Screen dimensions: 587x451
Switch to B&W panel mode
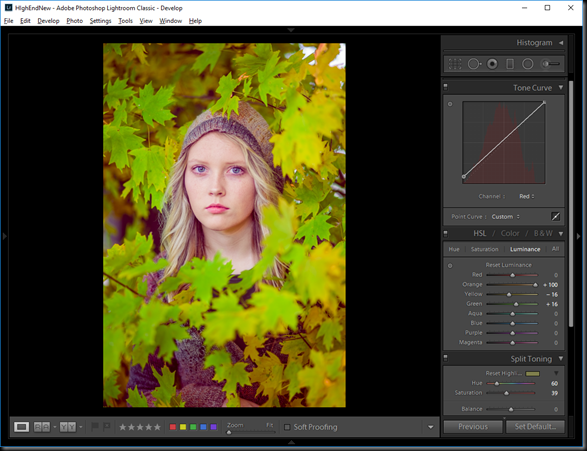[x=543, y=234]
